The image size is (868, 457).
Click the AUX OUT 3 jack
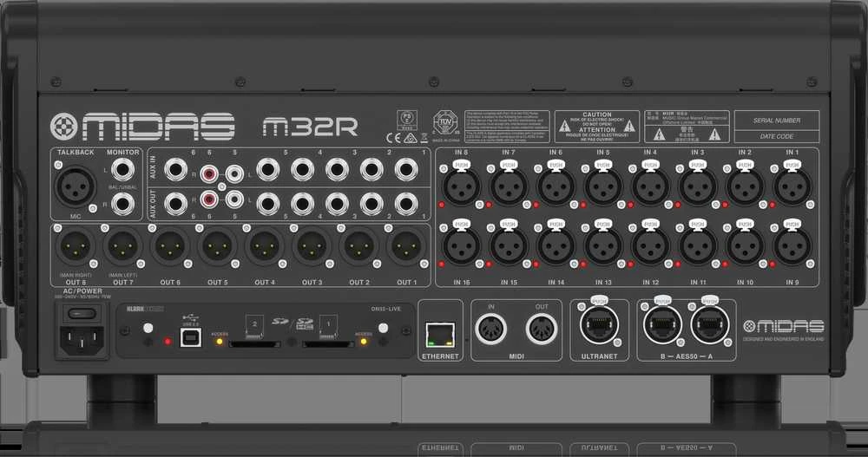pos(337,204)
